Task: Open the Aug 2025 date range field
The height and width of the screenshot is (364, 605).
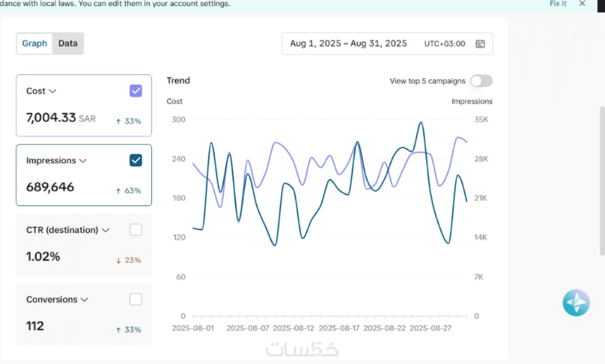Action: click(348, 43)
